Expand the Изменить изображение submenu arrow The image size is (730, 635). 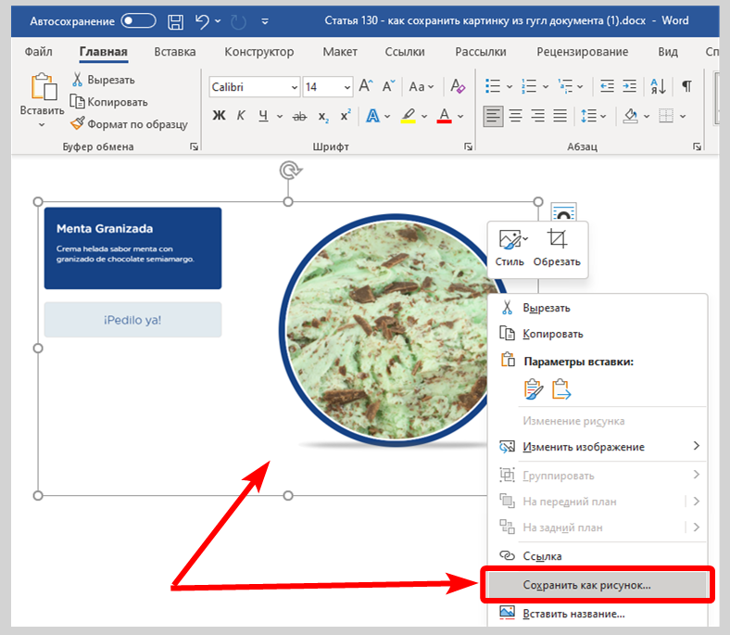[x=696, y=446]
